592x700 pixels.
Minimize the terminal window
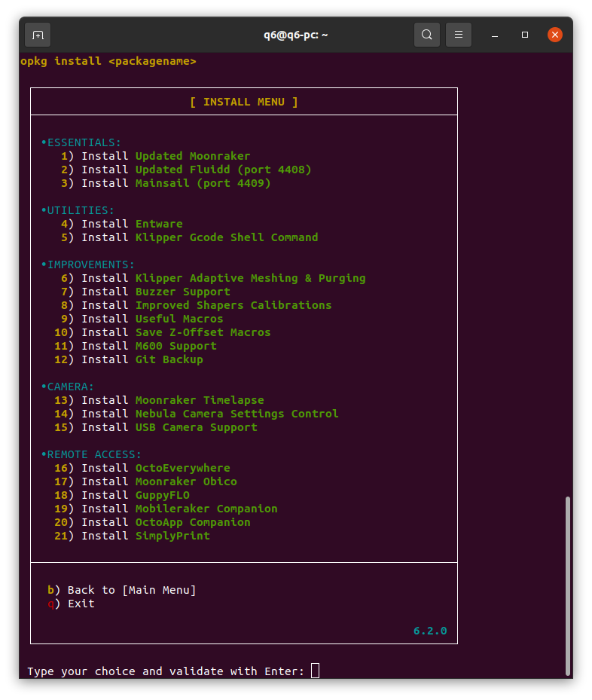(494, 35)
